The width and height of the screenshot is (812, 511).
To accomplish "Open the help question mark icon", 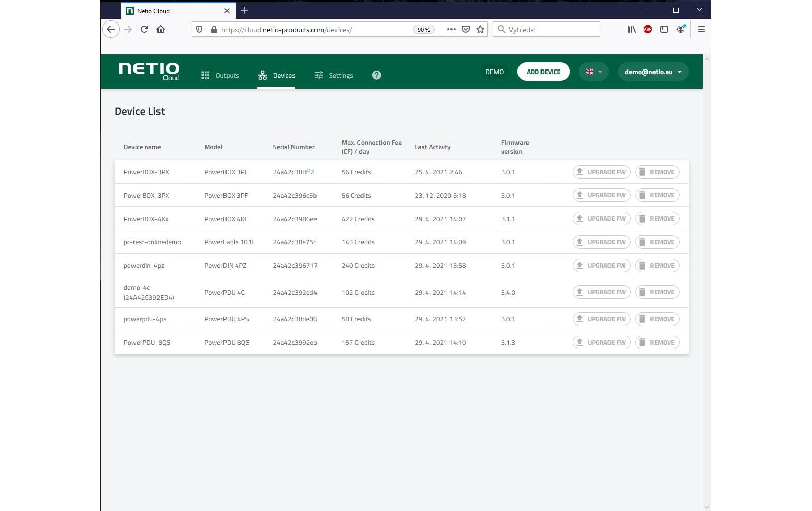I will pos(377,75).
